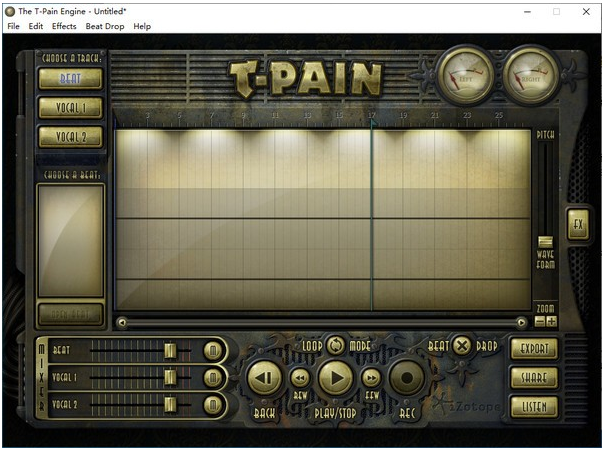Toggle the Beat Drop X button

tap(461, 345)
